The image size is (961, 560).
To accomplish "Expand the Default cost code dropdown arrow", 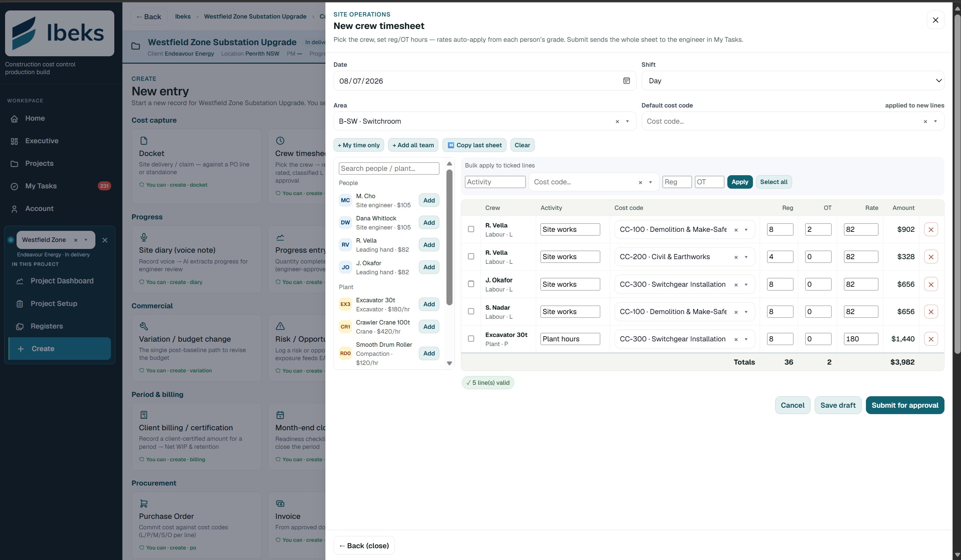I will [935, 122].
